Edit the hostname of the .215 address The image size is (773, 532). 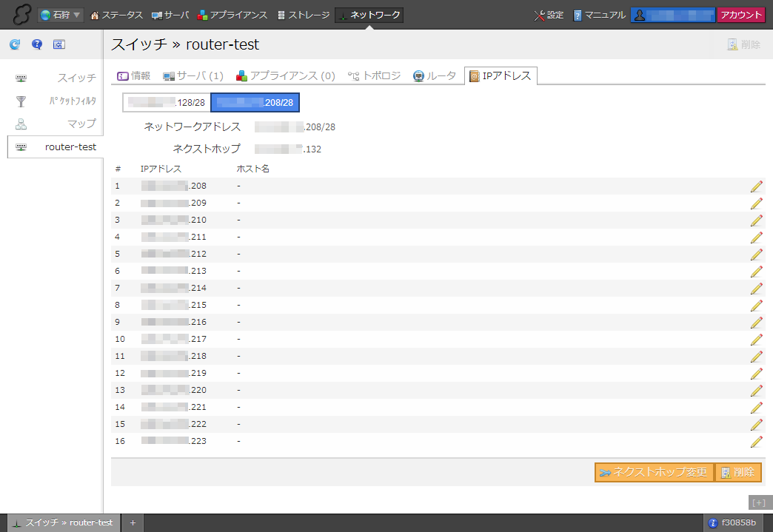pos(756,306)
